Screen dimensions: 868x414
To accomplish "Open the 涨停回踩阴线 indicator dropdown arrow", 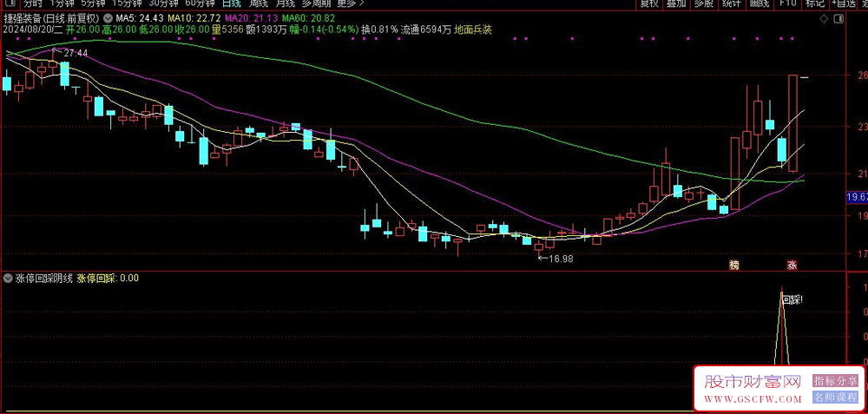I will [8, 279].
